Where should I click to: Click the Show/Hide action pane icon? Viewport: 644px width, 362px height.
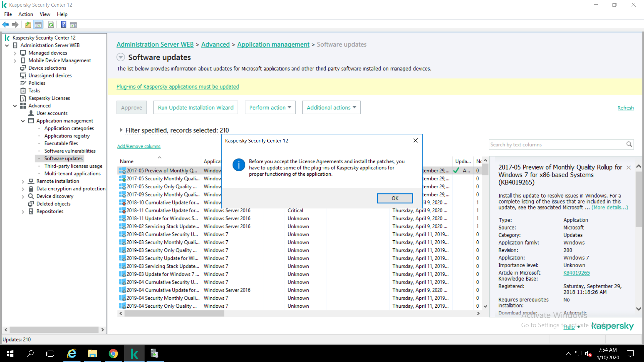(x=73, y=24)
